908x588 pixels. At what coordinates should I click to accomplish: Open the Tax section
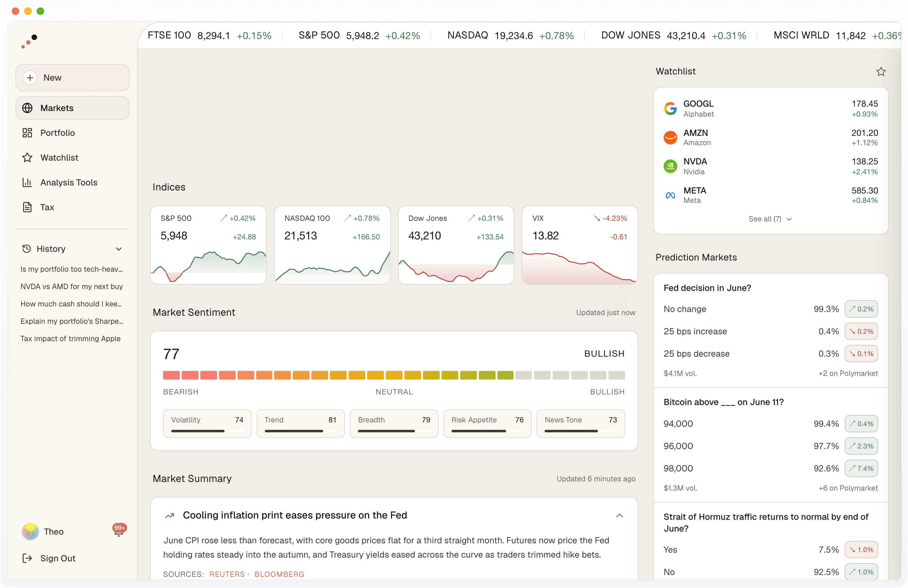coord(73,207)
